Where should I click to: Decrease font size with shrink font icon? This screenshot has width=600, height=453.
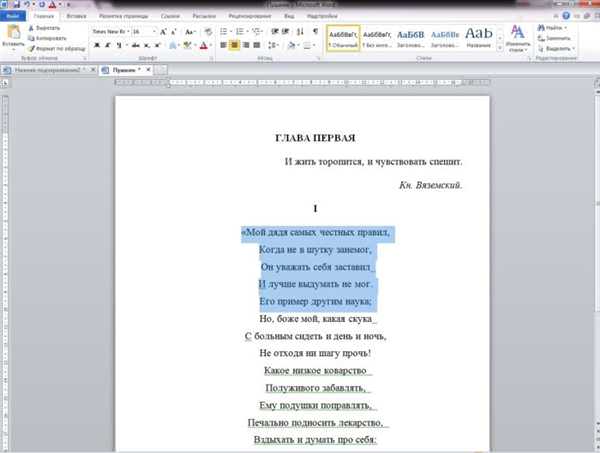[174, 32]
